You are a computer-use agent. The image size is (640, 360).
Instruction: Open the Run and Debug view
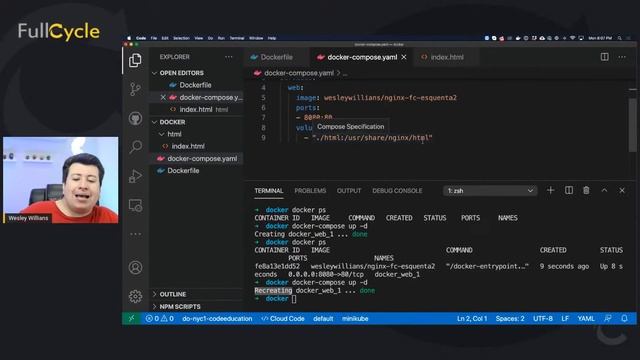pyautogui.click(x=135, y=176)
